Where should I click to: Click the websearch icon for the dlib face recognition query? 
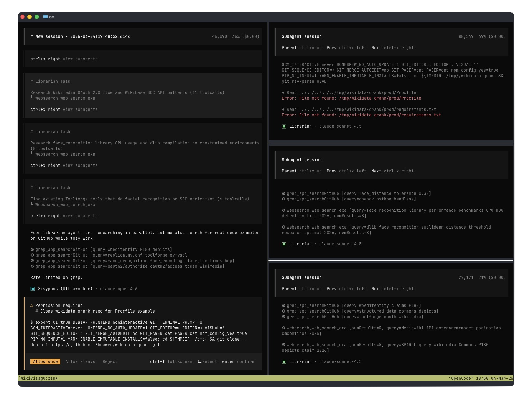click(x=283, y=227)
